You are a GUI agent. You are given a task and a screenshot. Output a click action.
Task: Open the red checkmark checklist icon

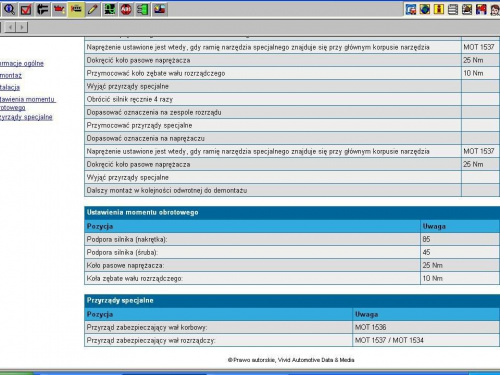click(26, 9)
